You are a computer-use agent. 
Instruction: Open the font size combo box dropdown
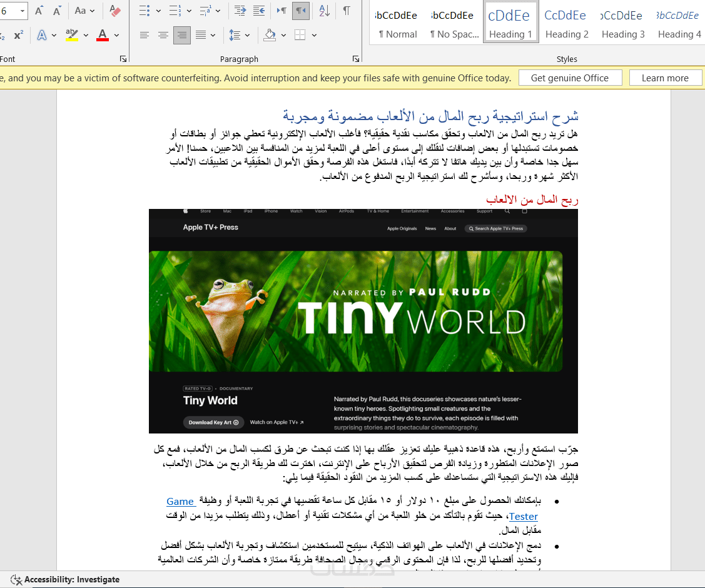(x=23, y=11)
